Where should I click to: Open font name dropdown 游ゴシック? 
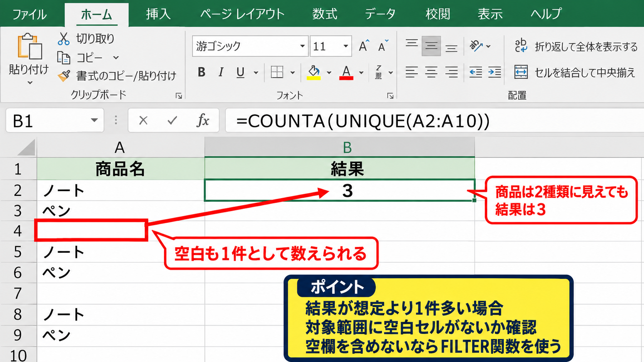pyautogui.click(x=302, y=46)
